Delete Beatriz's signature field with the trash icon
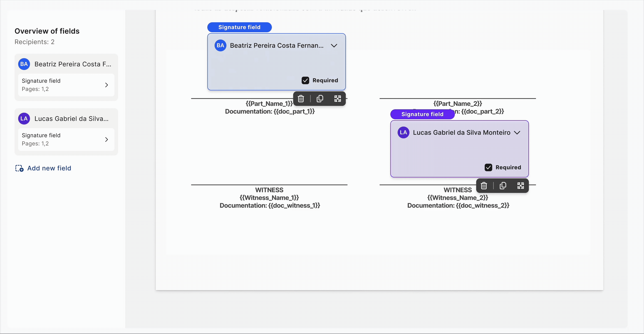This screenshot has width=644, height=334. [x=301, y=99]
